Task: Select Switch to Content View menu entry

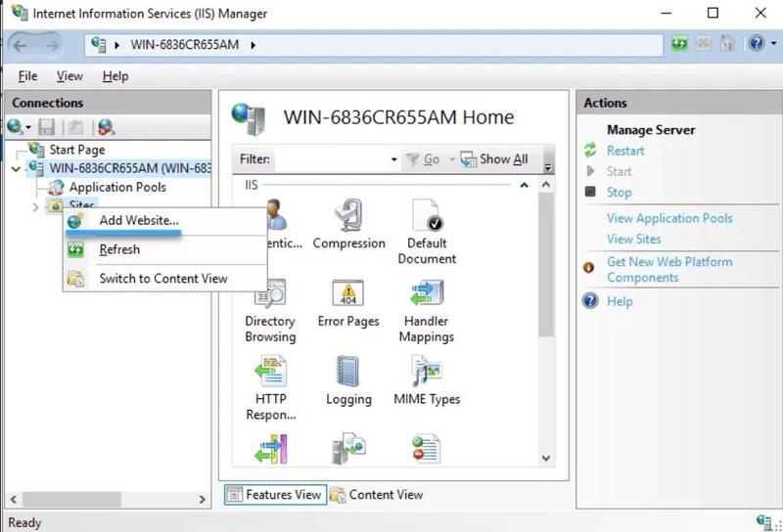Action: tap(164, 279)
